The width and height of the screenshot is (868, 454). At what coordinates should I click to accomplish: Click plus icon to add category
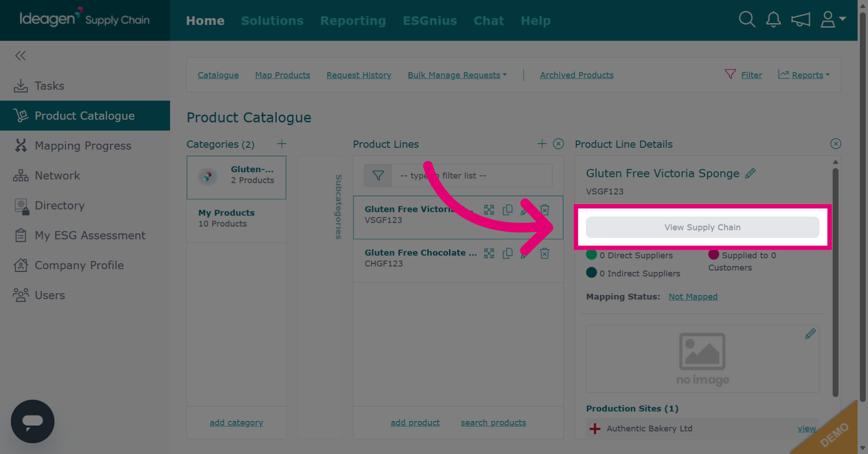282,144
